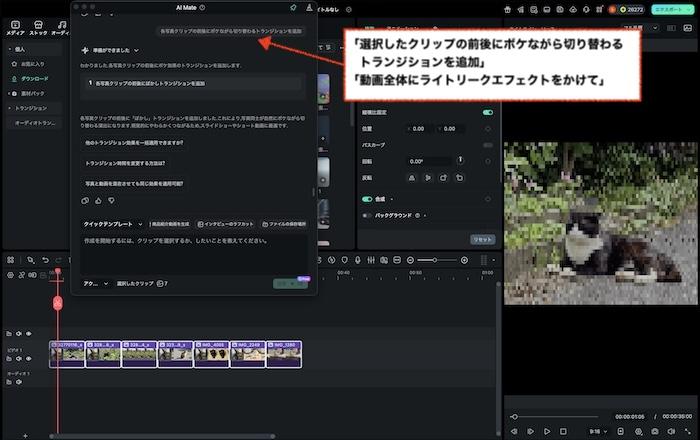Screen dimensions: 700x440
Task: Click the position X value field
Action: (419, 129)
